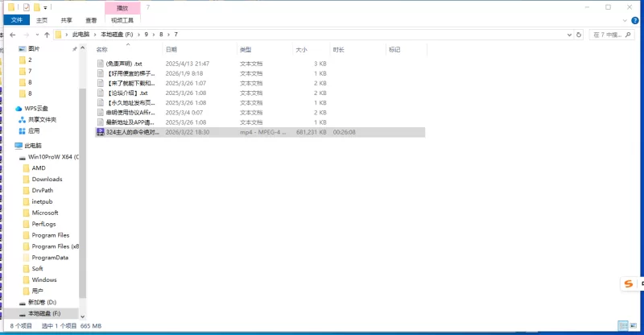Click the mp4 video icon of the 324主人的命令绝对 file
This screenshot has width=644, height=335.
point(100,132)
